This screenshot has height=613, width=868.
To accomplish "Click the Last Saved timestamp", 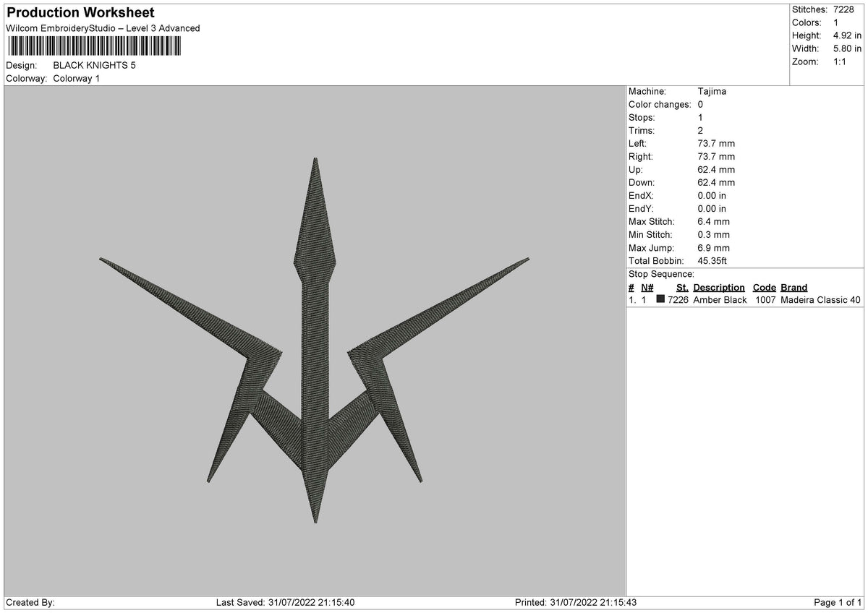I will coord(286,603).
